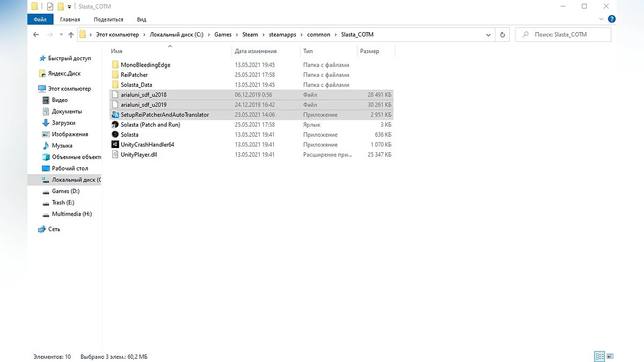
Task: Switch to the Вид ribbon tab
Action: pyautogui.click(x=141, y=19)
